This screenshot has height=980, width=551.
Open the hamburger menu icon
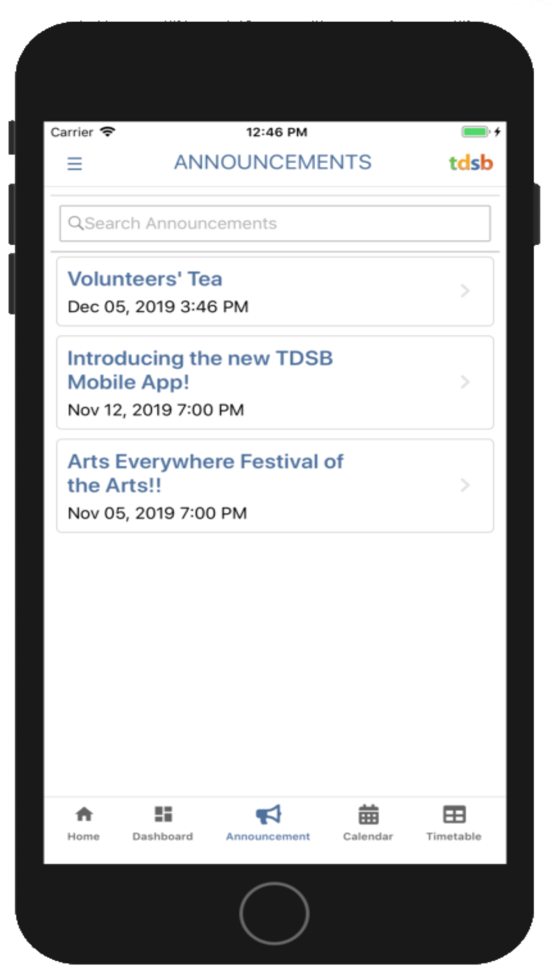point(74,164)
